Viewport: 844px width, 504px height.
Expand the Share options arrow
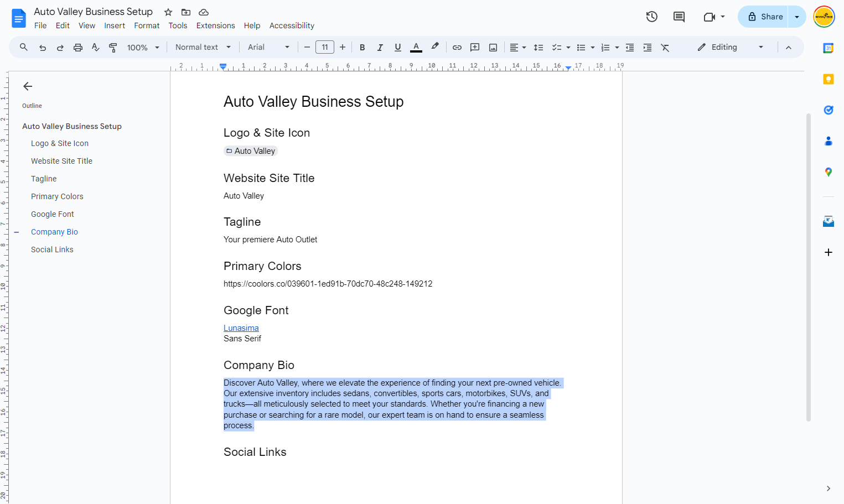pos(797,17)
